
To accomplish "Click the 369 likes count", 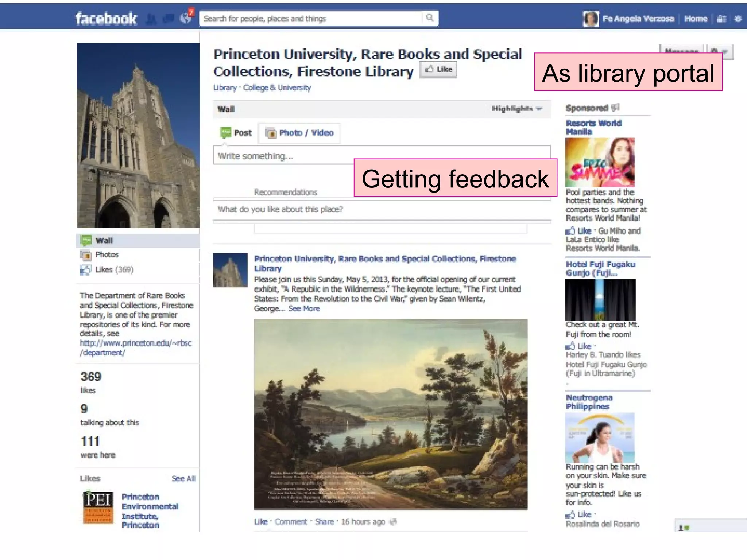I will point(91,382).
